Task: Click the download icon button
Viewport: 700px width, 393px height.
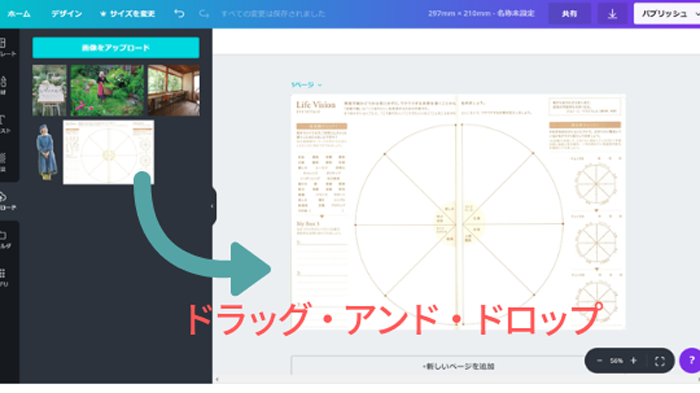Action: coord(612,14)
